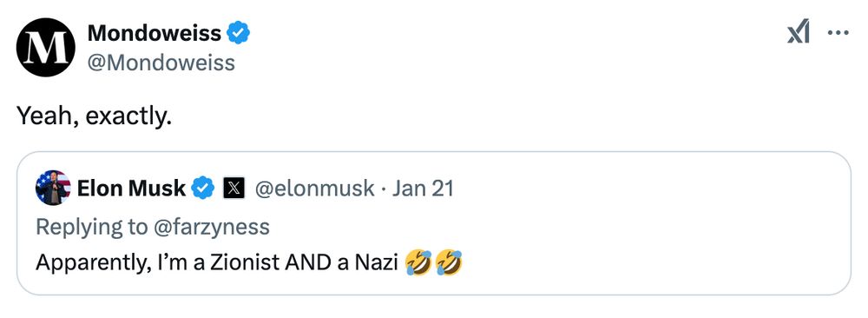Open Mondoweiss circular M profile avatar

45,48
